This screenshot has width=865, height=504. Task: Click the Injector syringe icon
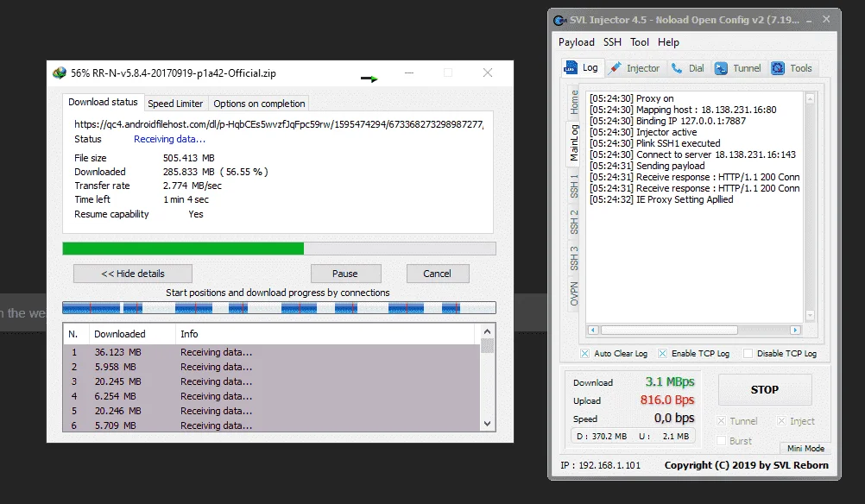(x=615, y=68)
